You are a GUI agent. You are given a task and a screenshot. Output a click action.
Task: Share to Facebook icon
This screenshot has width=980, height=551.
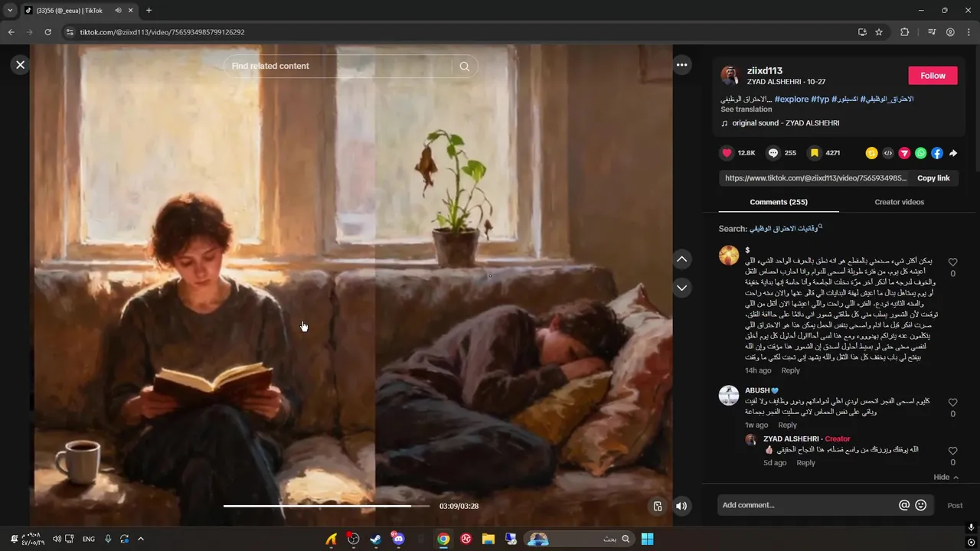click(937, 153)
